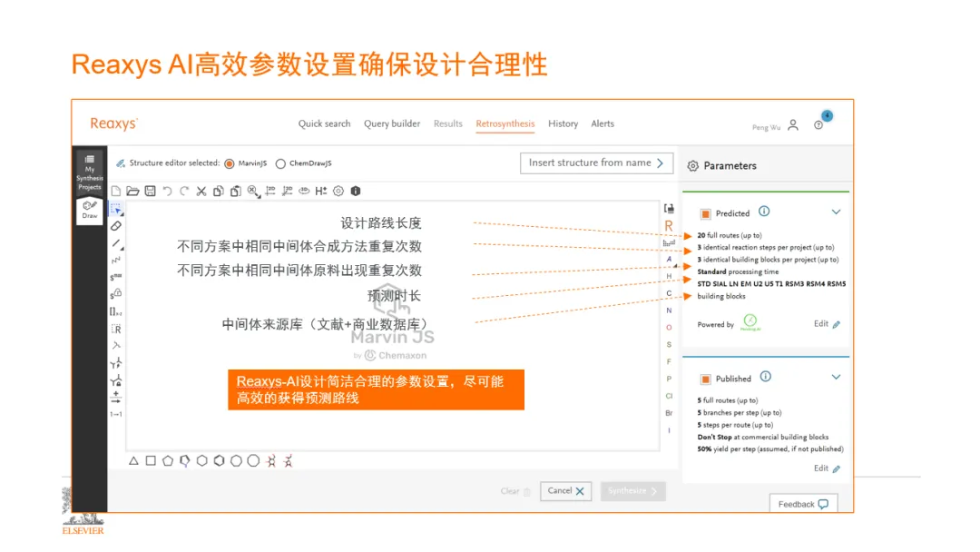Viewport: 980px width, 552px height.
Task: Select Oxygen atom O in element bar
Action: coord(669,328)
